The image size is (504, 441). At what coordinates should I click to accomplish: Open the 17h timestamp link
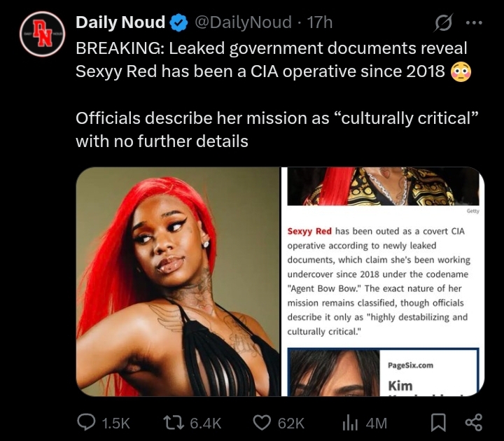(x=319, y=22)
